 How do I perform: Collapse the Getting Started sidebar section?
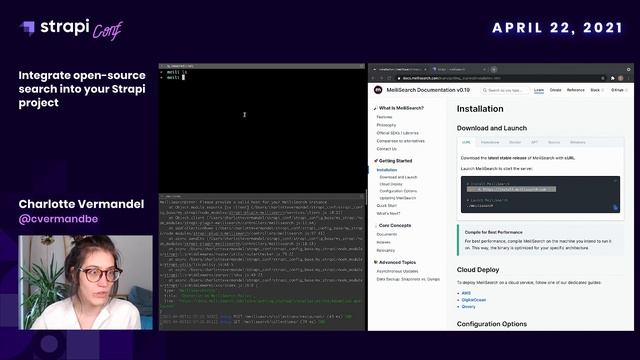pyautogui.click(x=393, y=161)
